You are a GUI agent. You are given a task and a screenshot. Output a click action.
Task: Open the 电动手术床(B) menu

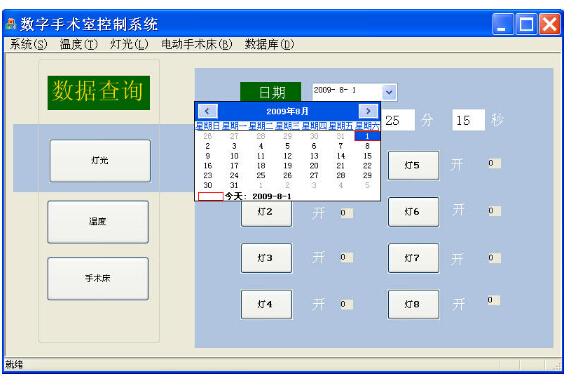click(x=197, y=44)
